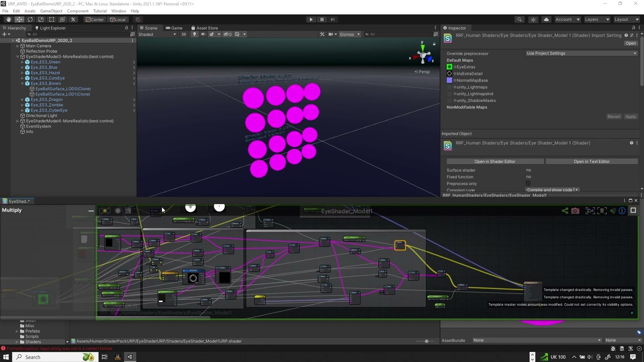Switch to the Light Explorer tab
644x362 pixels.
point(49,28)
